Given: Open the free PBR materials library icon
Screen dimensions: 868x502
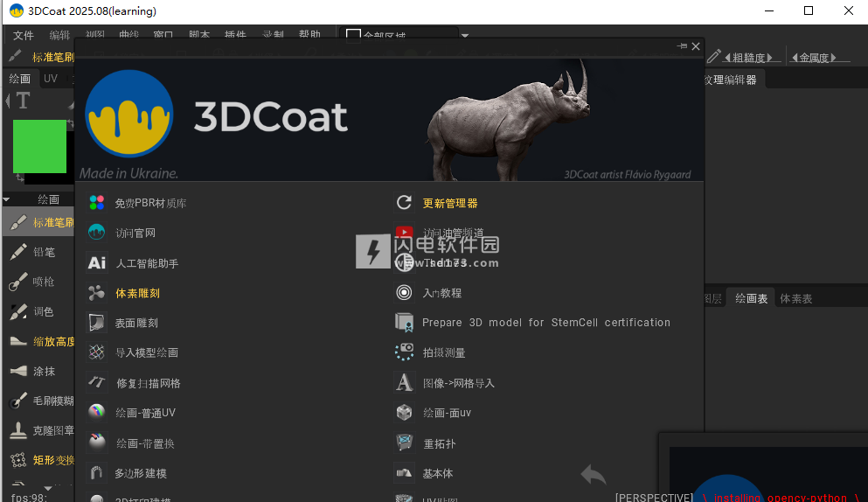Looking at the screenshot, I should [x=97, y=203].
